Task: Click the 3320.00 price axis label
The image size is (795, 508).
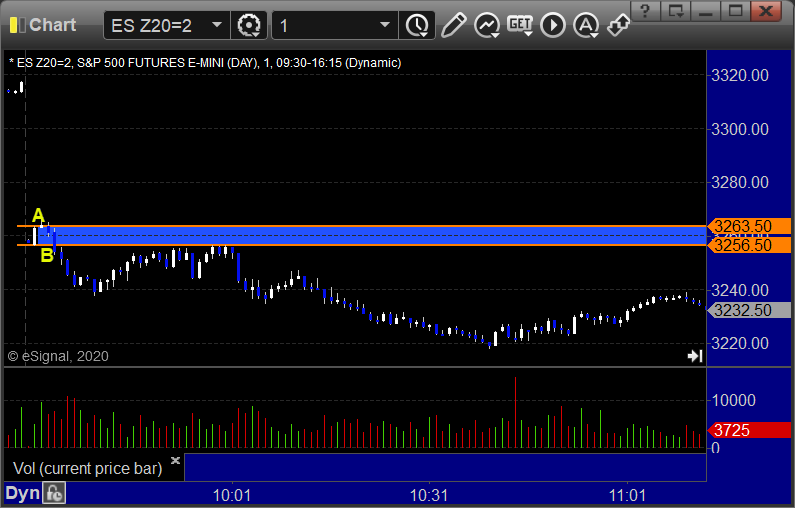Action: [740, 76]
